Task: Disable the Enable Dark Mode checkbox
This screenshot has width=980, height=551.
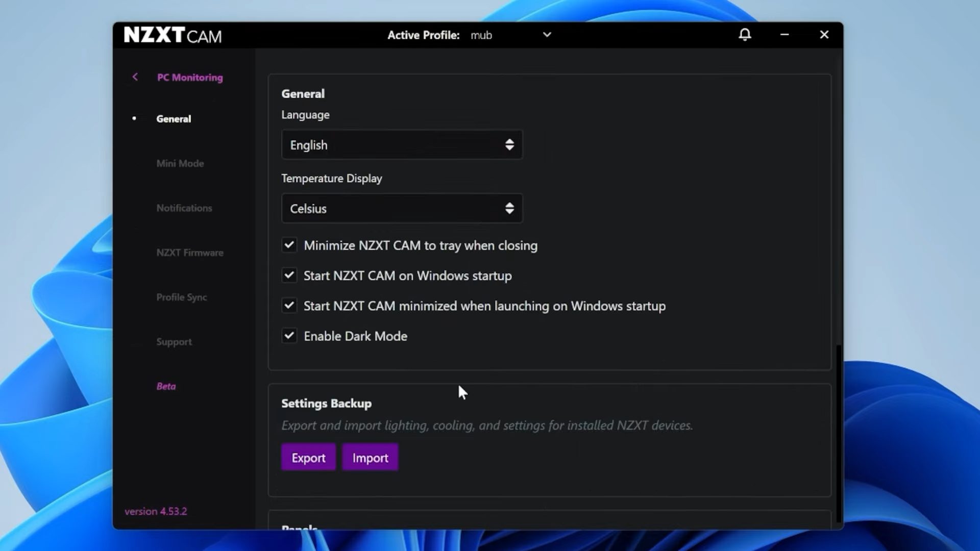Action: [x=289, y=336]
